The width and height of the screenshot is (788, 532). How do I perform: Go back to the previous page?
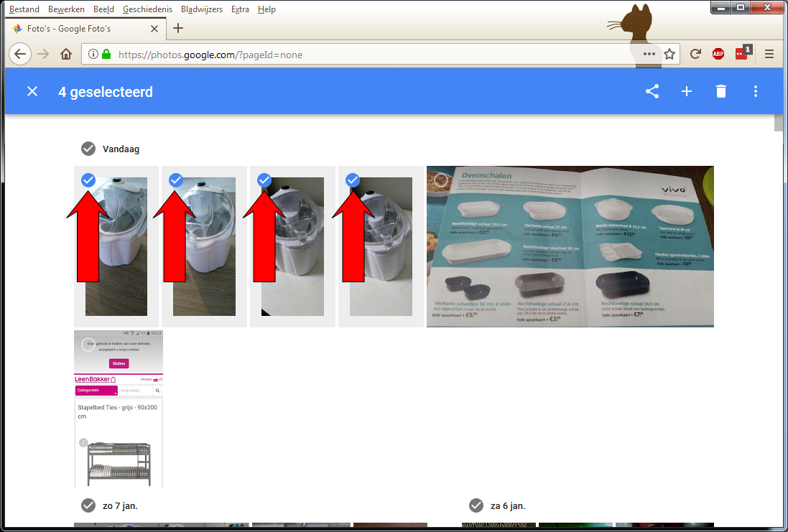20,54
